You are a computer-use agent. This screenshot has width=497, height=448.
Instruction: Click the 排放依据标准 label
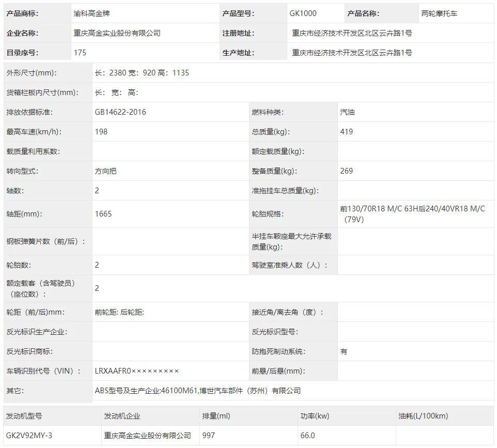coord(29,112)
